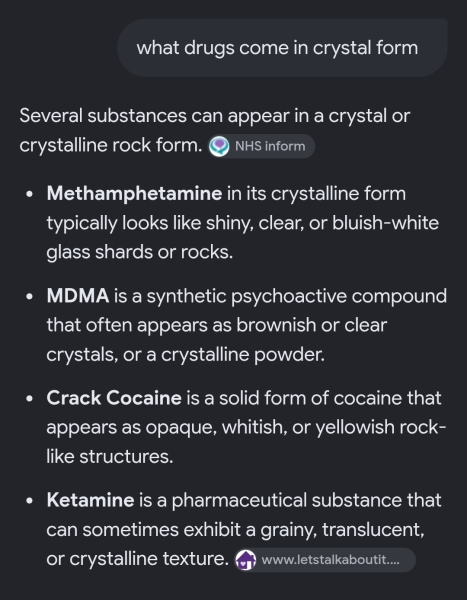Click the words 'crystalline rock form' in the intro
The width and height of the screenshot is (467, 600).
(111, 146)
